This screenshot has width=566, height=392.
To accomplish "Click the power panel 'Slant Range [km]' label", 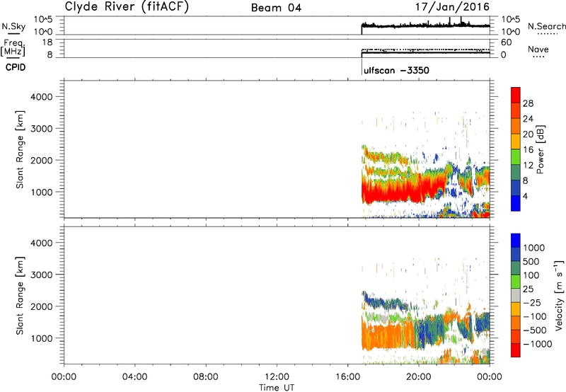I will 20,149.
